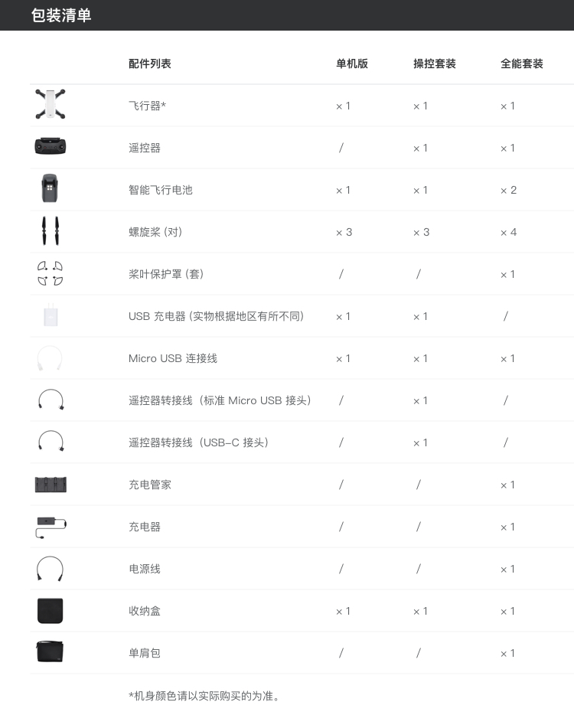Image resolution: width=574 pixels, height=728 pixels.
Task: Click the 单机版 column header
Action: point(352,64)
